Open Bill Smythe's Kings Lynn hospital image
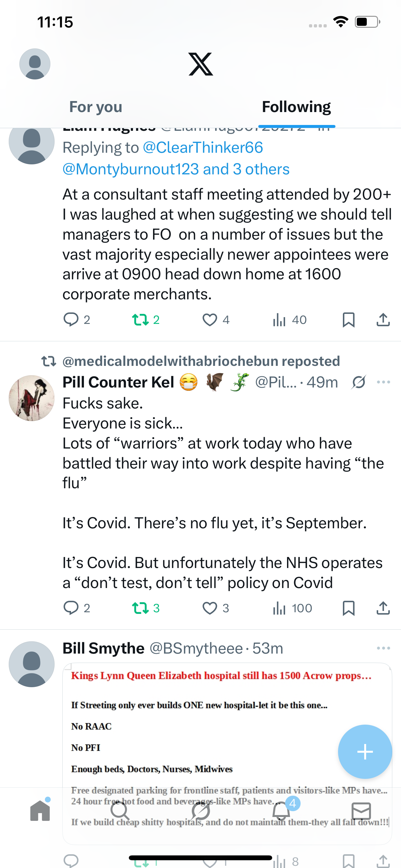 [227, 724]
